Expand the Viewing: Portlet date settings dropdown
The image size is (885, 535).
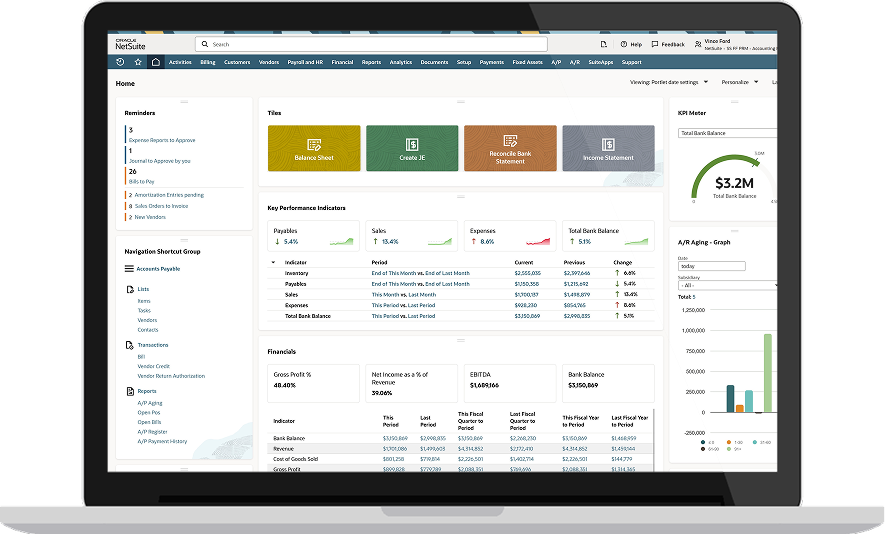(x=670, y=82)
